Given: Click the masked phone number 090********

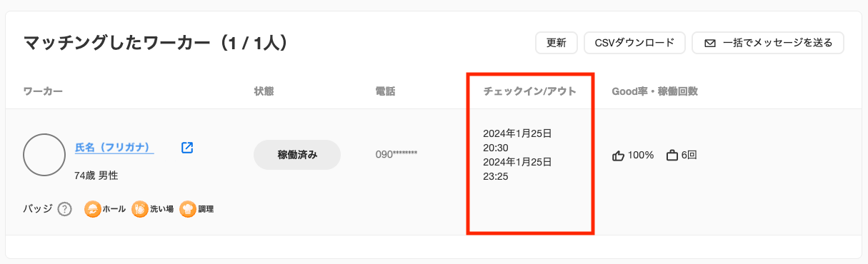Looking at the screenshot, I should pos(396,154).
